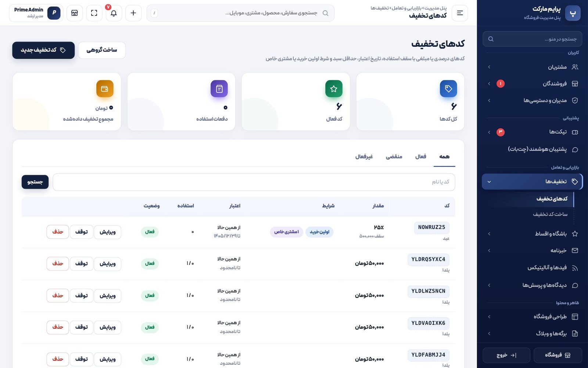Click توقف for YLDRQSYXC4 code
The height and width of the screenshot is (368, 588).
click(81, 264)
